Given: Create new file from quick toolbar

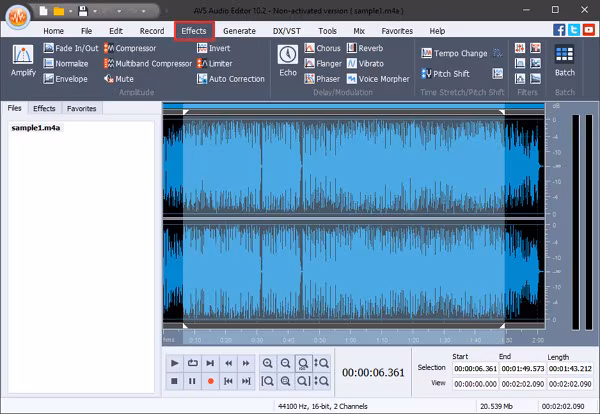Looking at the screenshot, I should pyautogui.click(x=43, y=11).
